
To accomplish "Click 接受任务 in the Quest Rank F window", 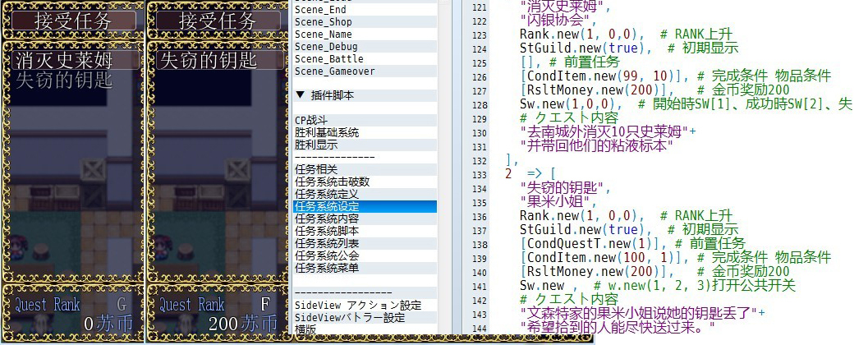I will tap(217, 21).
